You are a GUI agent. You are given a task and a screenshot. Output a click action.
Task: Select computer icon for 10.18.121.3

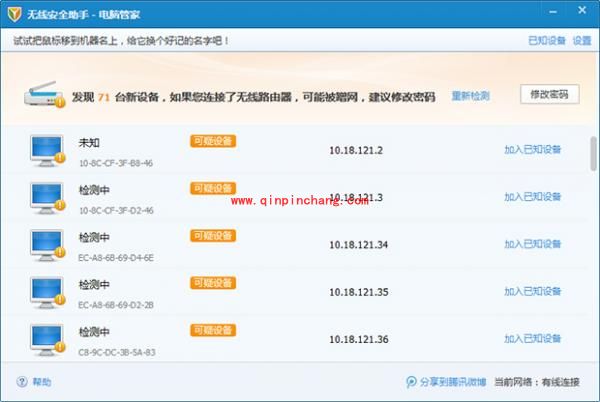pos(47,198)
